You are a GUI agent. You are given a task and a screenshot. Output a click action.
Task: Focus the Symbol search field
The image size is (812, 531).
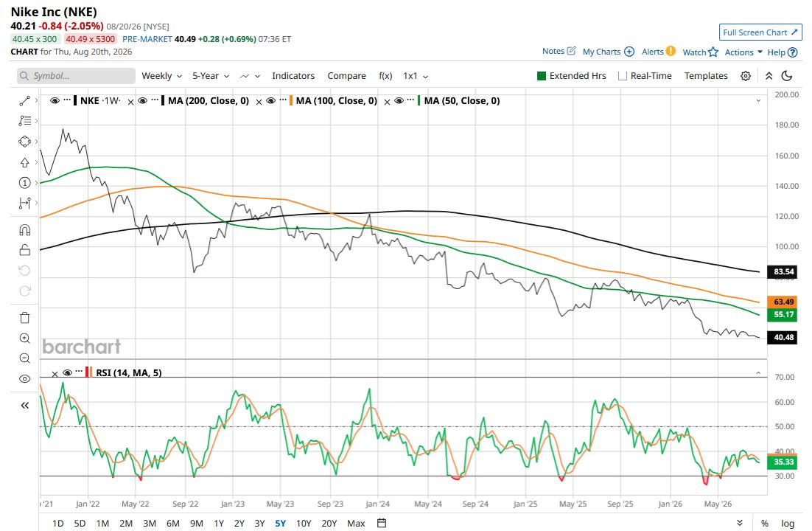tap(76, 76)
